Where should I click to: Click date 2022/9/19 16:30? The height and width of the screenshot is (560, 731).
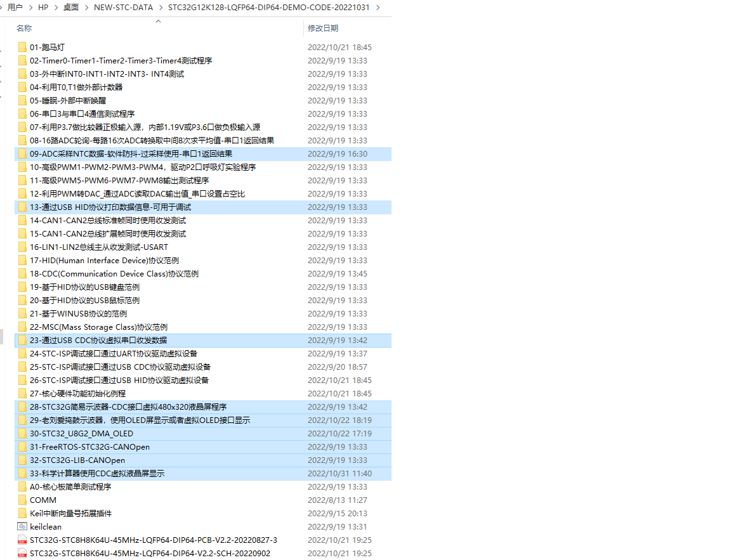(337, 153)
